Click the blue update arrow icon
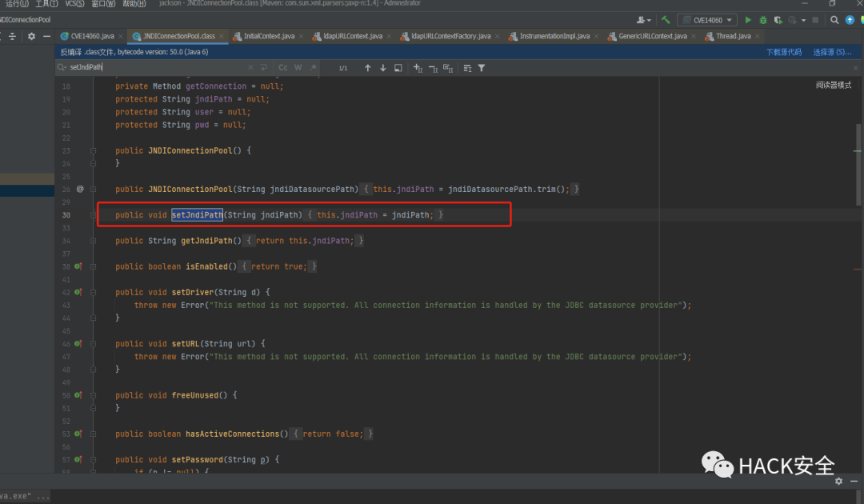The image size is (864, 504). pyautogui.click(x=850, y=20)
